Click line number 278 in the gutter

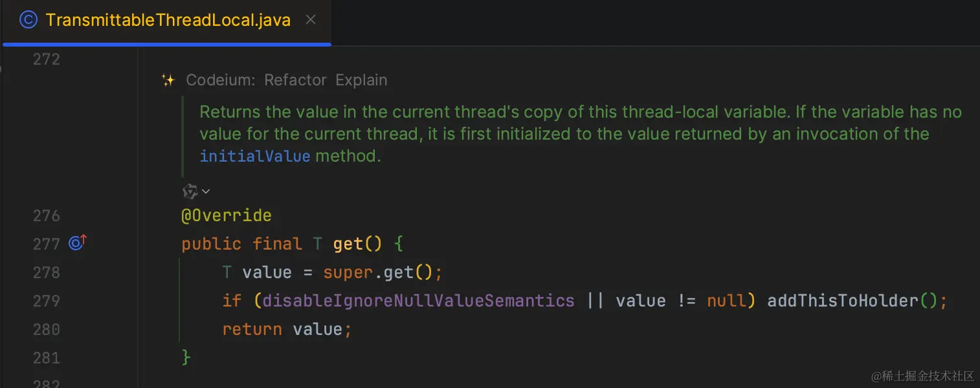click(47, 272)
